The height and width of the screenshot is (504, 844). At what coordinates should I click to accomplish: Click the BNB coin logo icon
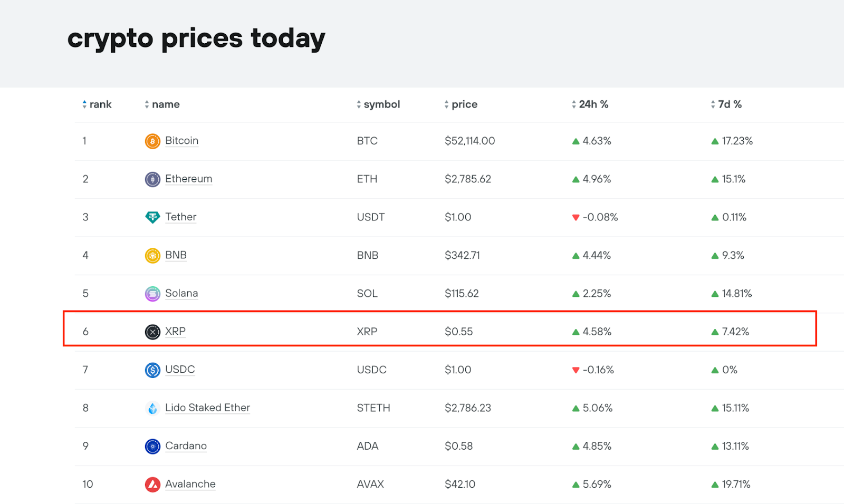point(152,256)
